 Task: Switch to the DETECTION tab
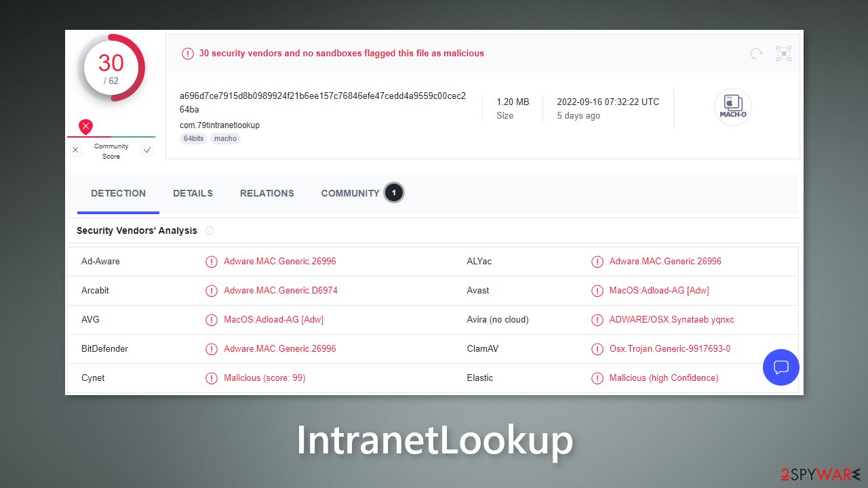[x=118, y=194]
